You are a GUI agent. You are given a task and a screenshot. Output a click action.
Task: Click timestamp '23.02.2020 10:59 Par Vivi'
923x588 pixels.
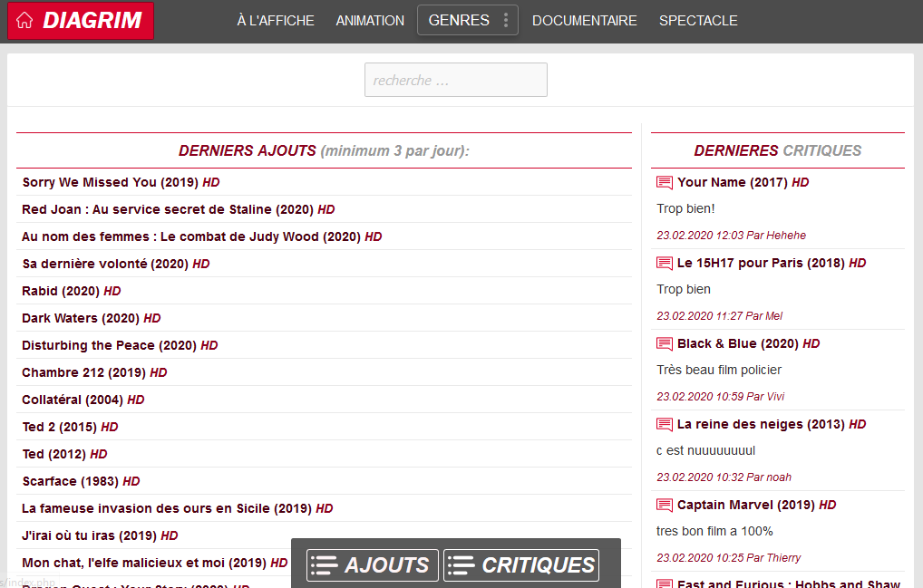pos(721,396)
